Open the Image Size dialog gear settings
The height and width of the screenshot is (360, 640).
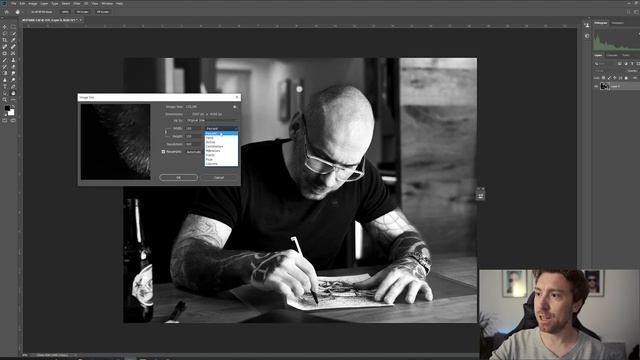click(x=235, y=107)
